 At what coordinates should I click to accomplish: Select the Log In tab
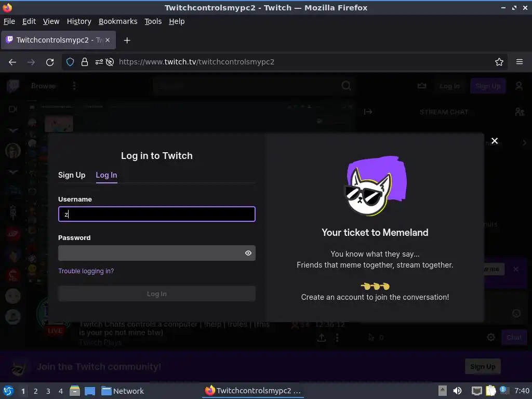(106, 175)
